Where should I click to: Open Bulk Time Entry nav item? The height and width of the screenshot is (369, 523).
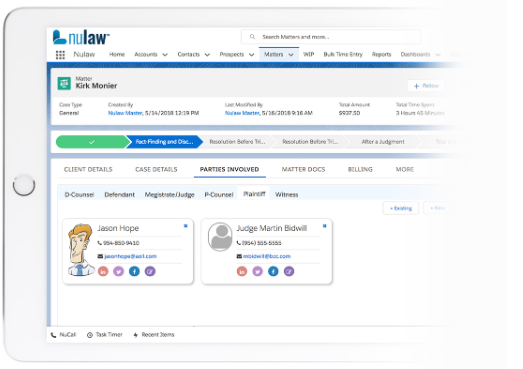pyautogui.click(x=343, y=54)
